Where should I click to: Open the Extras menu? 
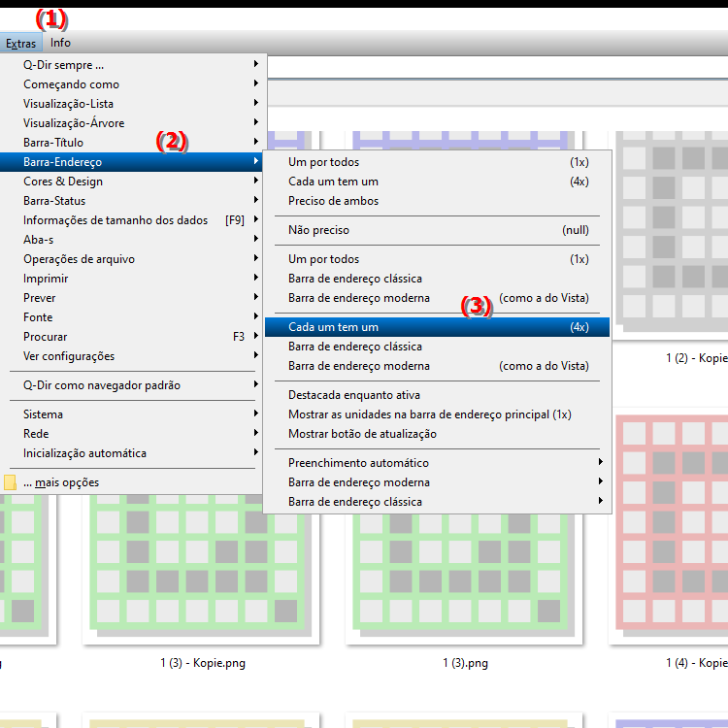tap(21, 43)
